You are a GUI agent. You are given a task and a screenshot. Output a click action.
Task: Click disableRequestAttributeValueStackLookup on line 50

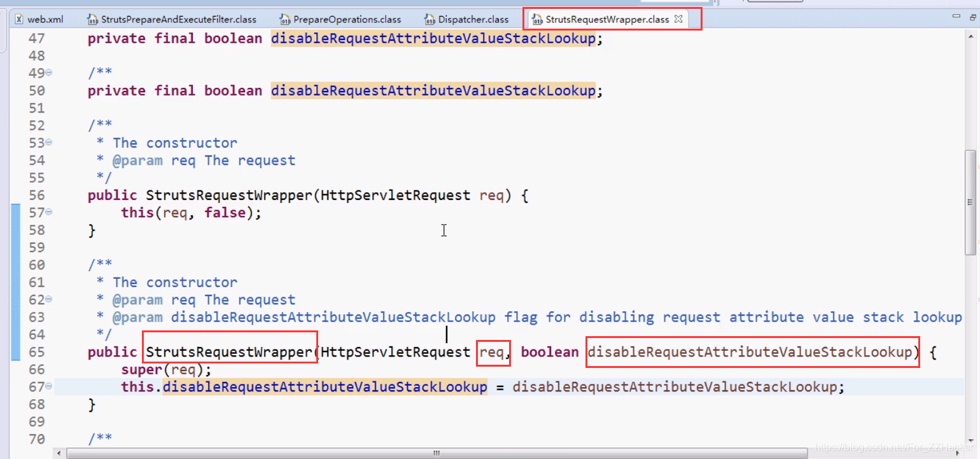[x=433, y=91]
